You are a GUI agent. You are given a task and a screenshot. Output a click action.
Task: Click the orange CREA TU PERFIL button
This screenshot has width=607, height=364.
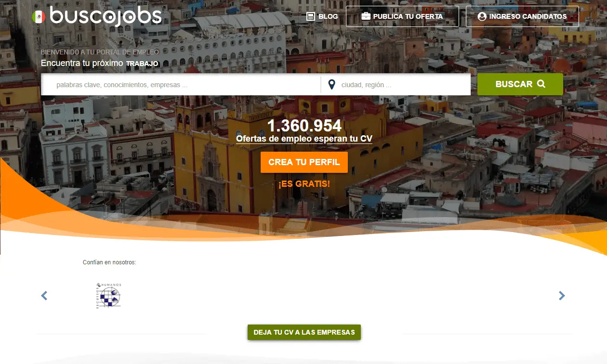click(x=304, y=162)
